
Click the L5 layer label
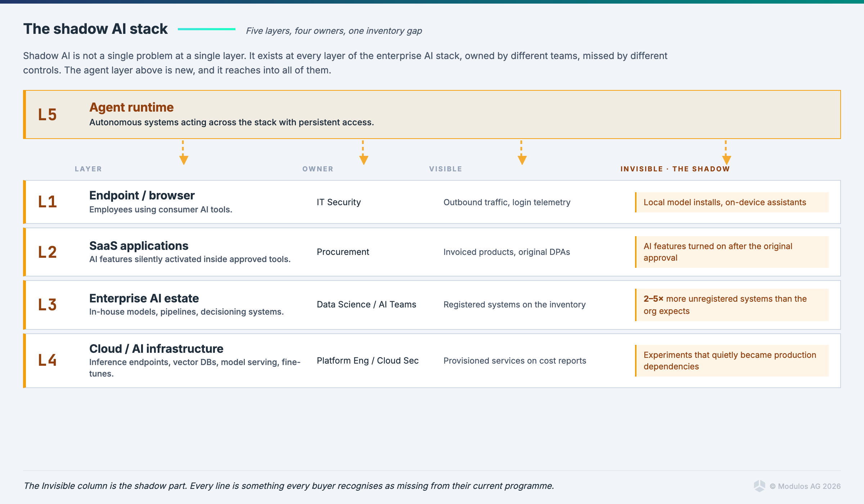pyautogui.click(x=48, y=115)
